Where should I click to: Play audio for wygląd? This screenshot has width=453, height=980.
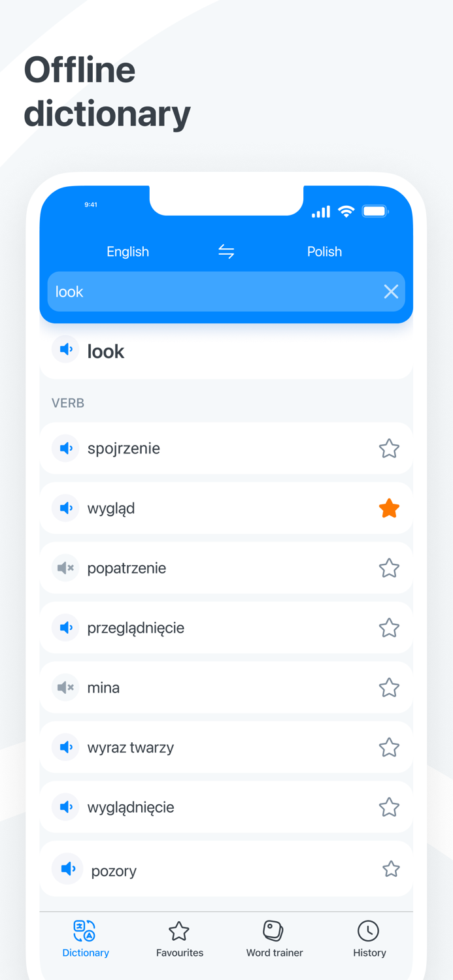[x=65, y=508]
